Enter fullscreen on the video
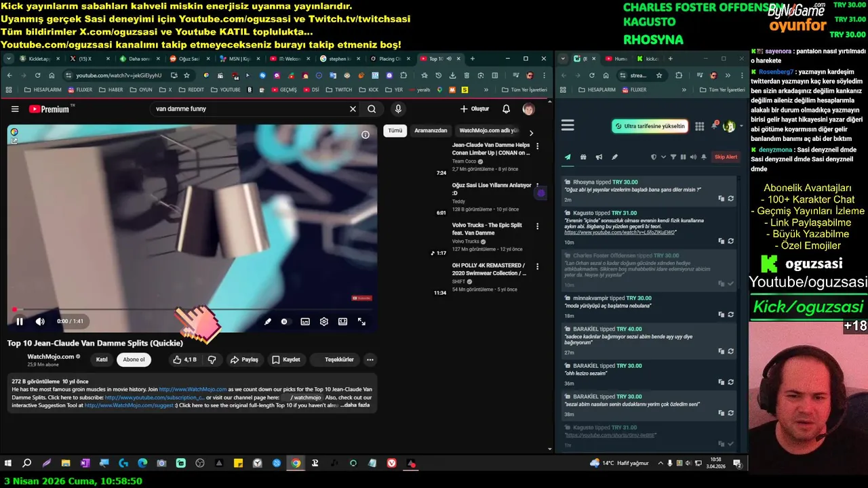 point(361,321)
